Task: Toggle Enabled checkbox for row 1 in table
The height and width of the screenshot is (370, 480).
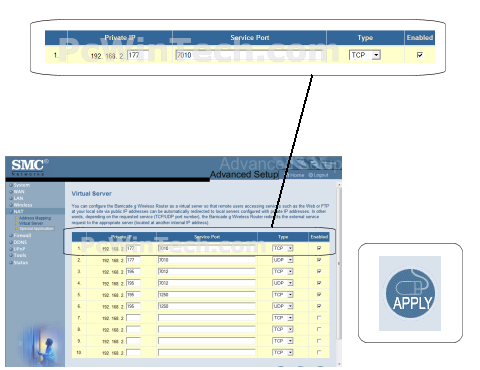Action: point(319,248)
